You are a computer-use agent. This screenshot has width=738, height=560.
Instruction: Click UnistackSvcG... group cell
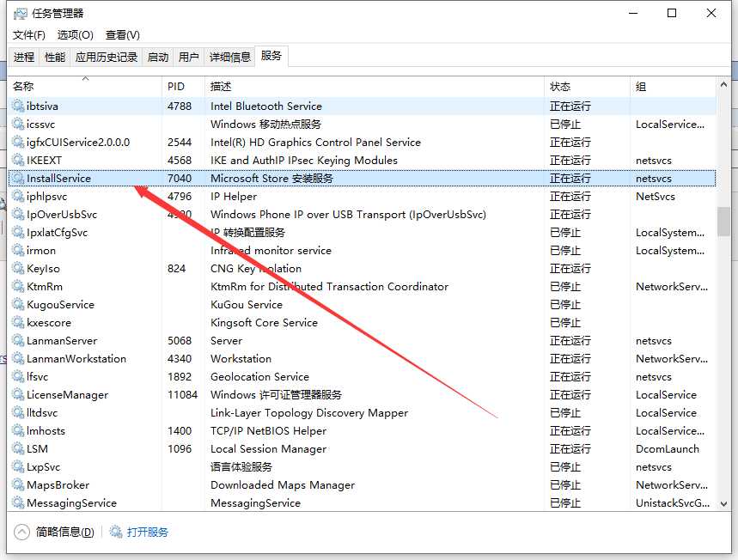(673, 503)
